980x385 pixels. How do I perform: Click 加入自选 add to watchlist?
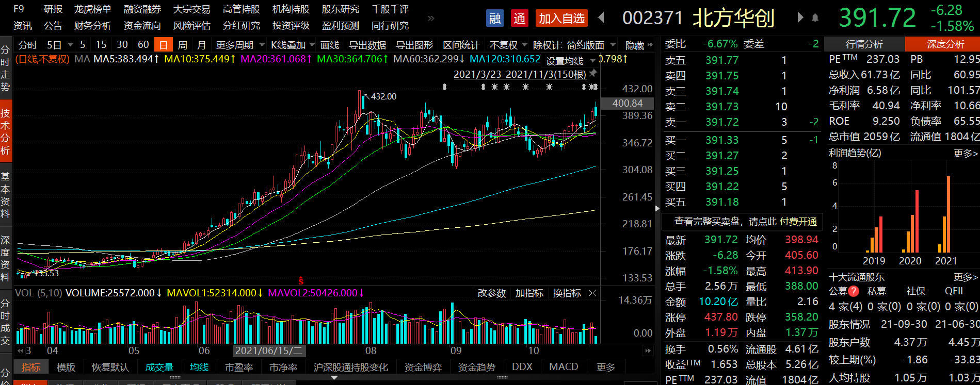point(561,19)
